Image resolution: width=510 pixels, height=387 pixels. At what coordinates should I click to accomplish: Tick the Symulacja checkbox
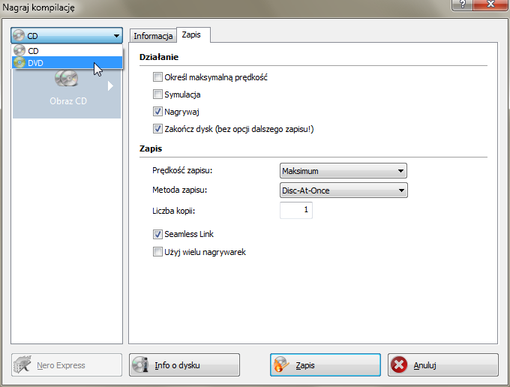click(x=158, y=94)
